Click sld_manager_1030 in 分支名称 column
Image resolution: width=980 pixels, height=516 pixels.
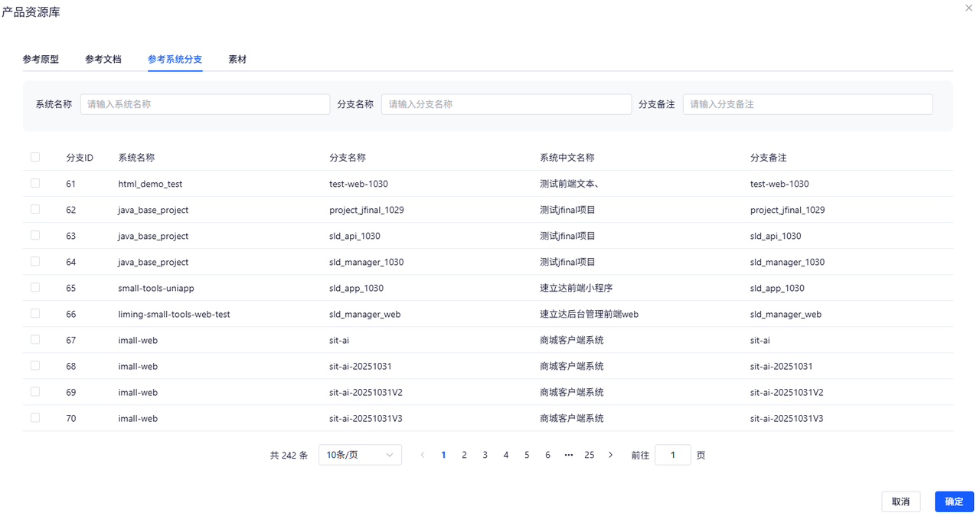[367, 262]
